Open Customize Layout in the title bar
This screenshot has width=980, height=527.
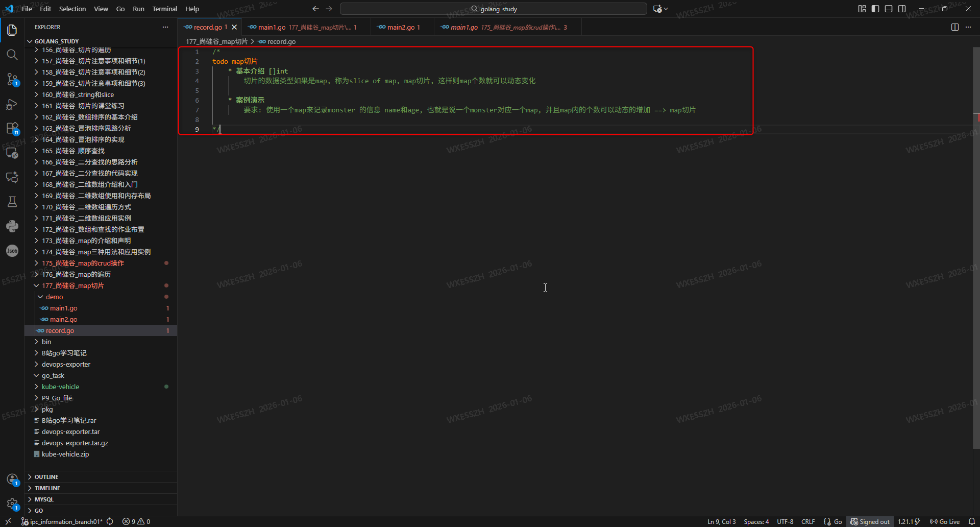pyautogui.click(x=862, y=9)
